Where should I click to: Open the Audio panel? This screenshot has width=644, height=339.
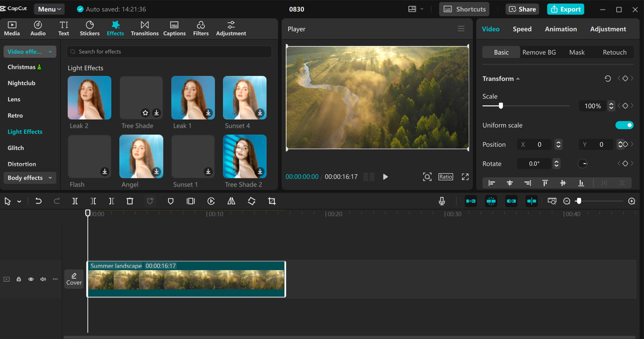(x=38, y=29)
